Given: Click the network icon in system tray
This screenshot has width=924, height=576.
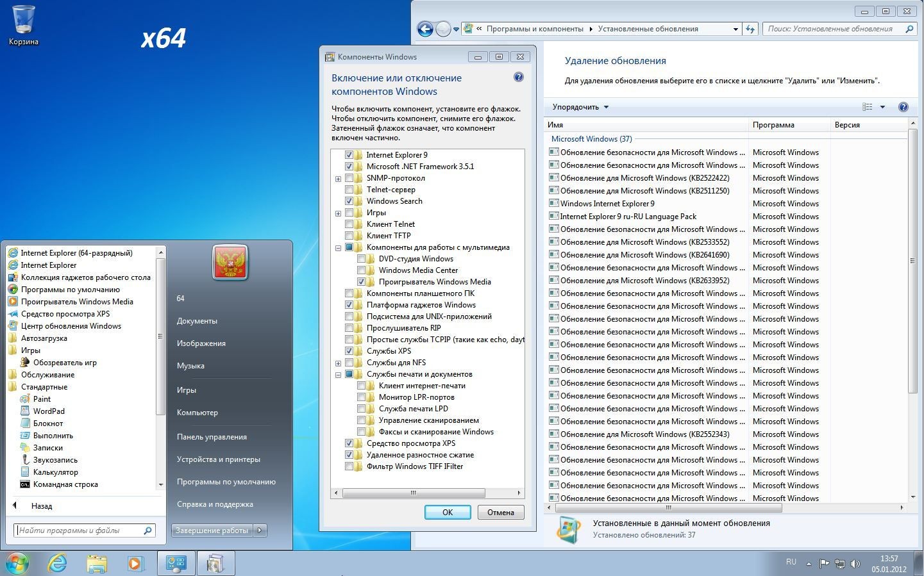Looking at the screenshot, I should coord(839,564).
